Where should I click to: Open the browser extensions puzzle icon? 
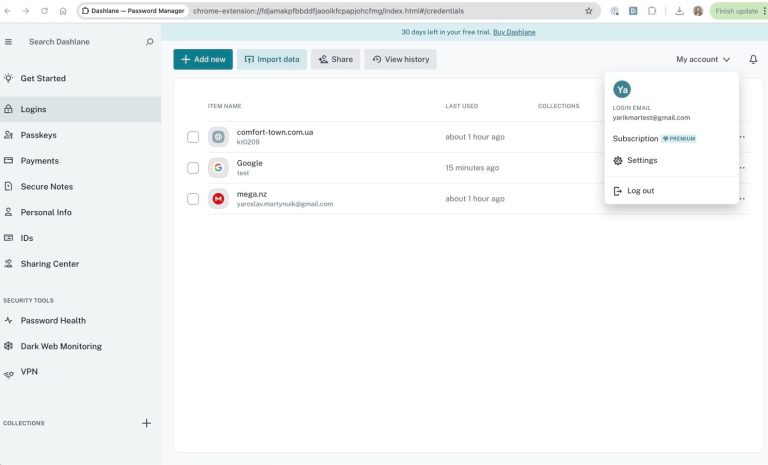(652, 11)
